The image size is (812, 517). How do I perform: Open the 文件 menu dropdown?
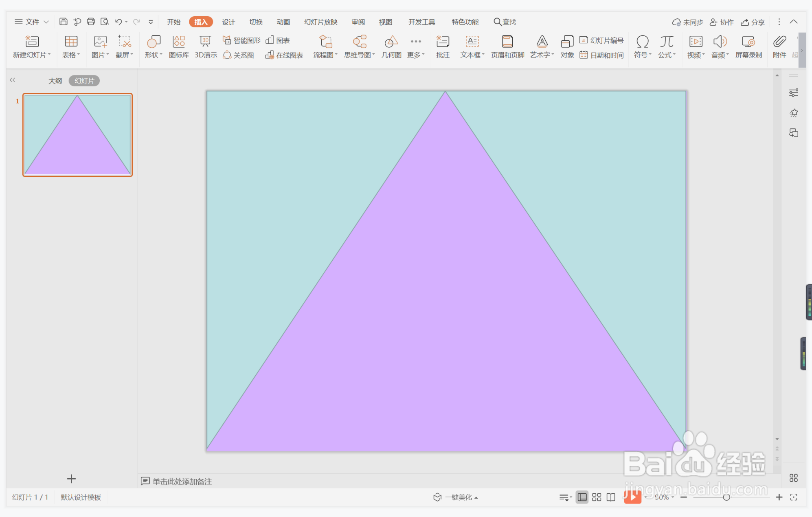click(x=32, y=22)
